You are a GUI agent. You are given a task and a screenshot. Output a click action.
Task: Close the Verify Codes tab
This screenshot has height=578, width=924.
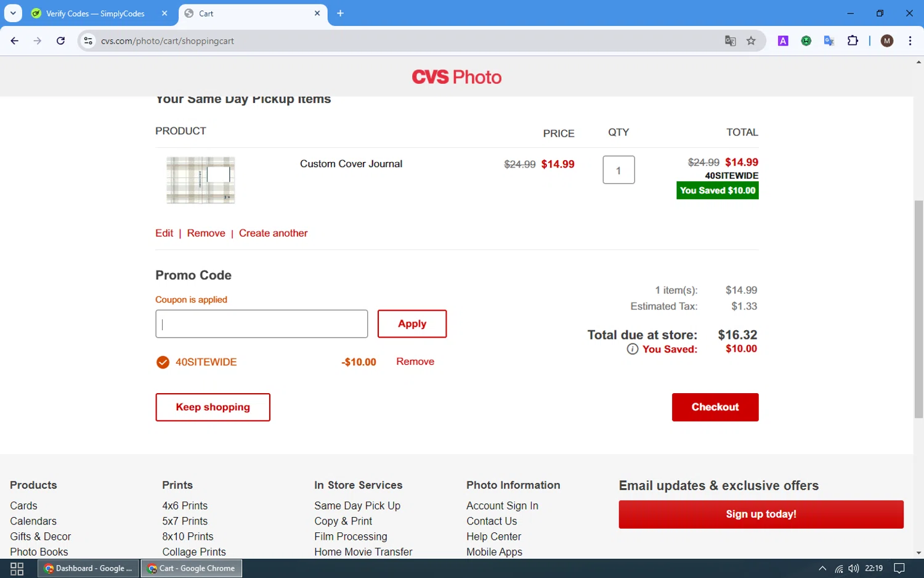[164, 13]
